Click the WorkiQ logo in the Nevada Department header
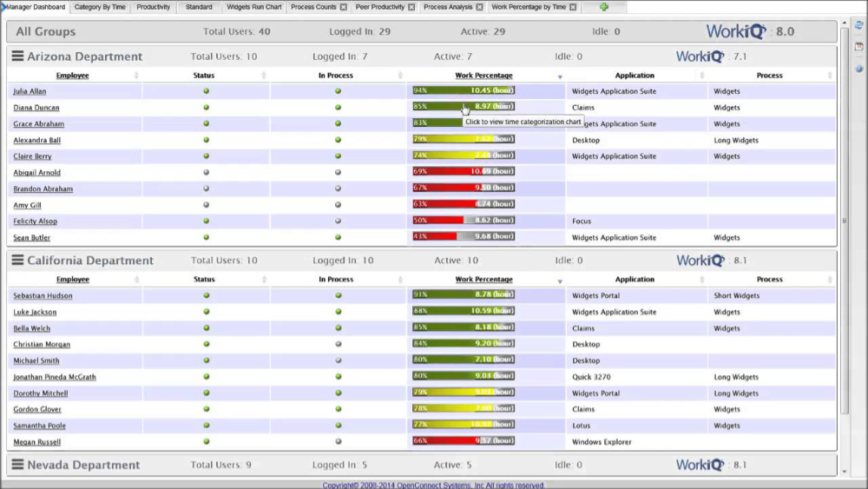The width and height of the screenshot is (868, 489). [x=700, y=465]
